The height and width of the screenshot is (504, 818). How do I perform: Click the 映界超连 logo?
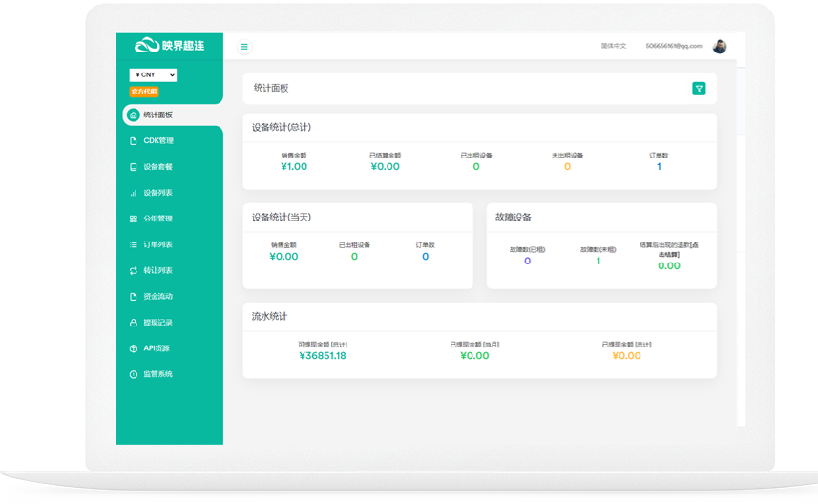[169, 46]
